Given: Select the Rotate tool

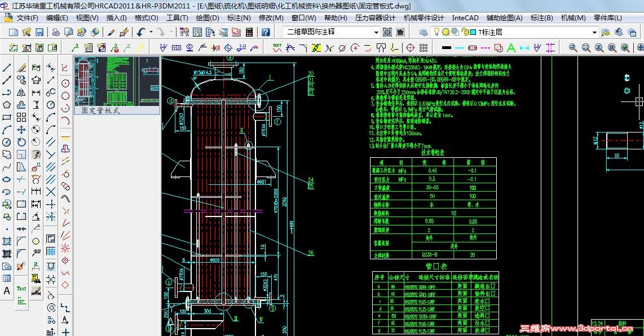Looking at the screenshot, I should [21, 142].
